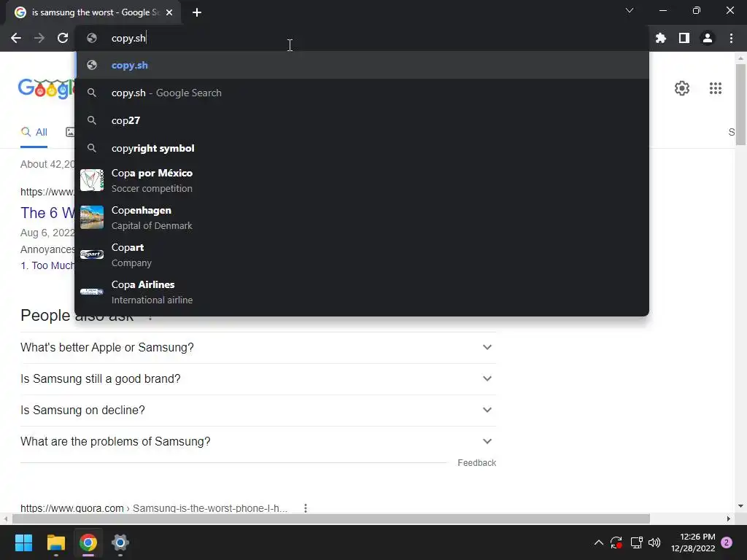Click the horizontal scrollbar thumb
Screen dimensions: 747x560
331,518
